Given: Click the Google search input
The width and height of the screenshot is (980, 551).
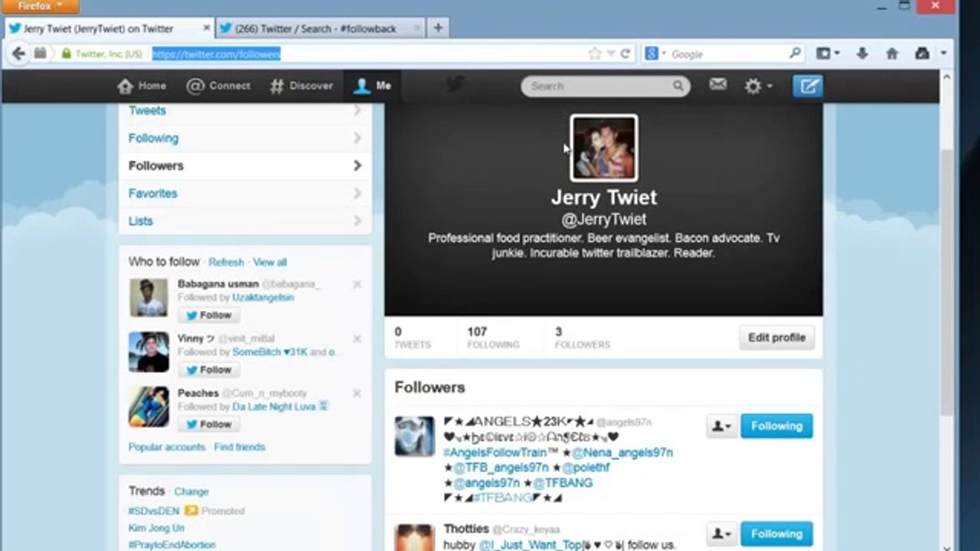Looking at the screenshot, I should [727, 54].
